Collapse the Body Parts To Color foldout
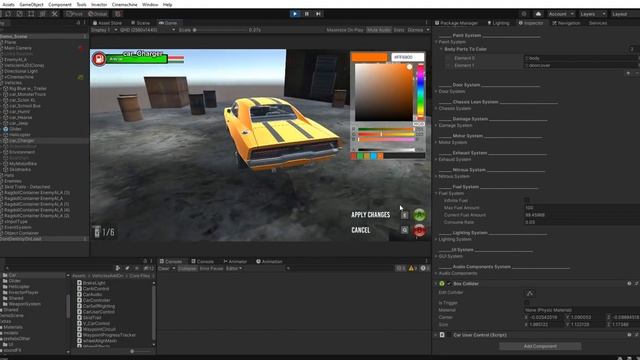Viewport: 640px width, 360px height. click(441, 49)
